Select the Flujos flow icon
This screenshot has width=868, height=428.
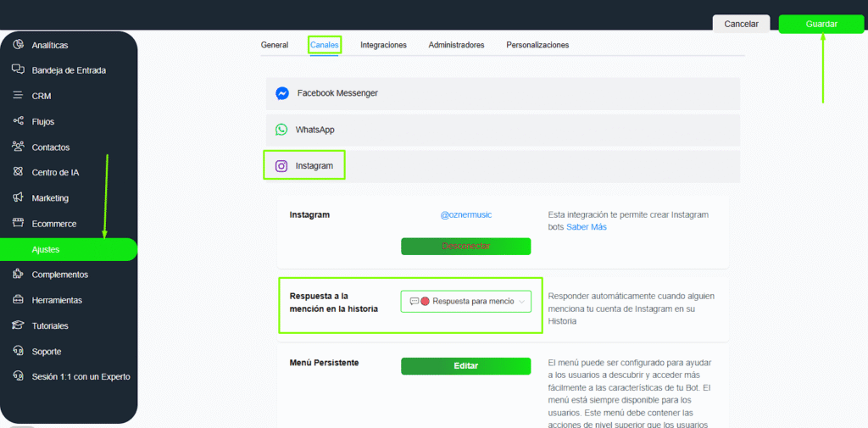pyautogui.click(x=18, y=121)
